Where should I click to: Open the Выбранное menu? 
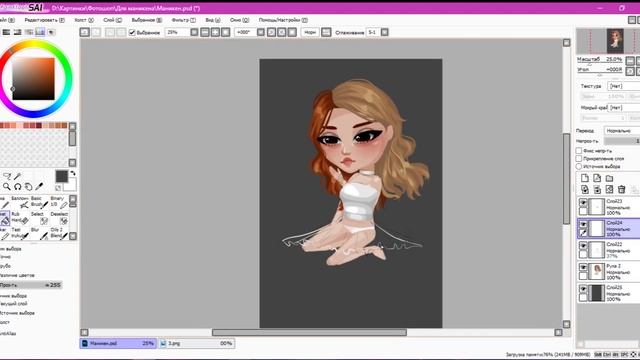point(147,20)
